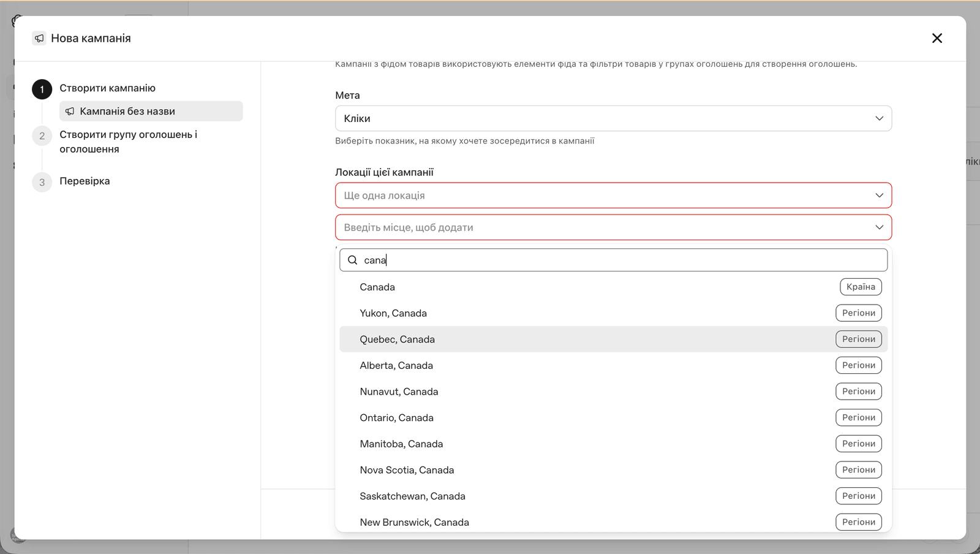Choose Canada country option
This screenshot has width=980, height=554.
(613, 287)
